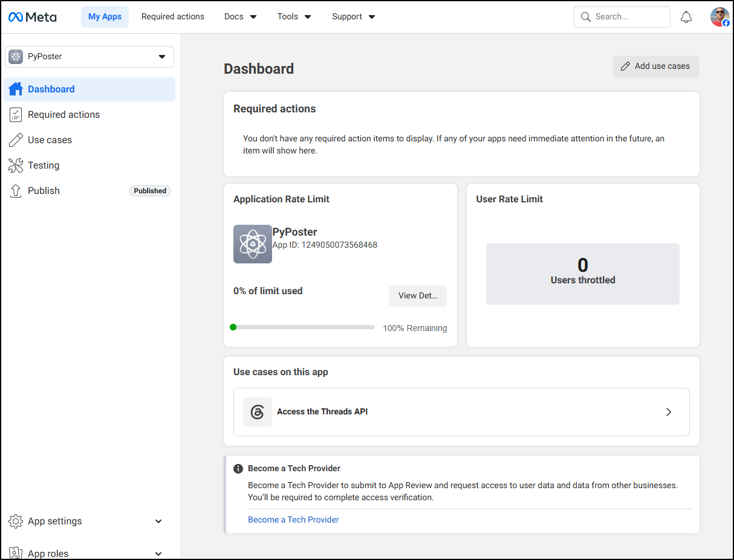
Task: Click the Add use cases button
Action: pyautogui.click(x=656, y=66)
